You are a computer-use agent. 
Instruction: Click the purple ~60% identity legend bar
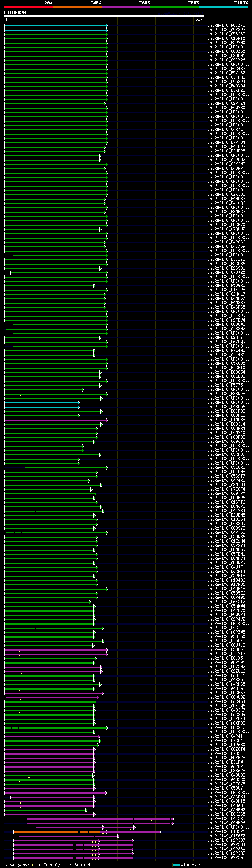point(126,7)
